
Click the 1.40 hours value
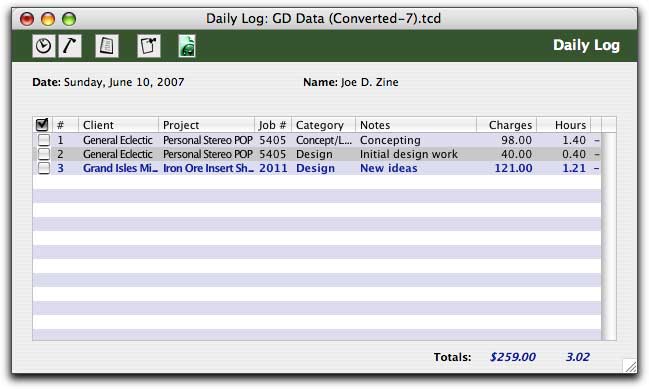[574, 140]
